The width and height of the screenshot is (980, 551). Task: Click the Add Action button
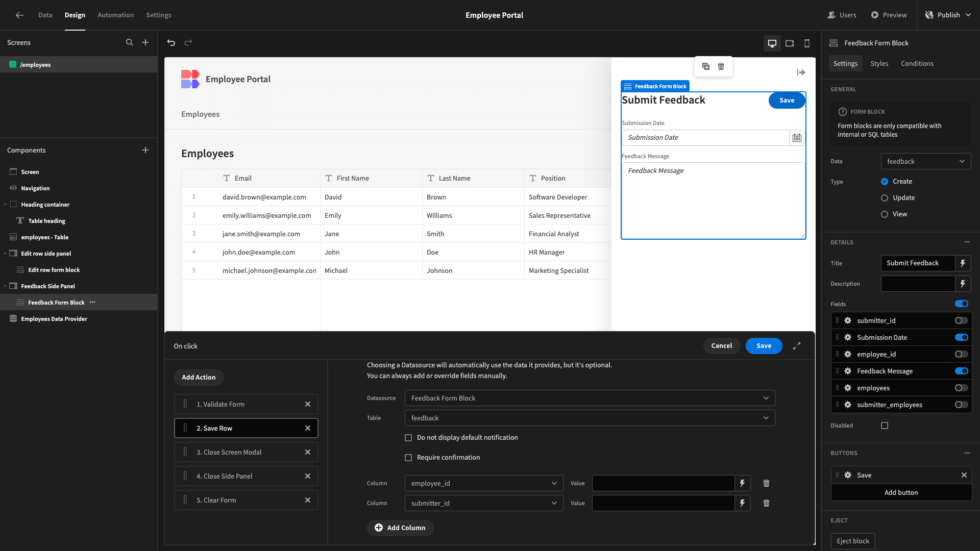[x=199, y=378]
